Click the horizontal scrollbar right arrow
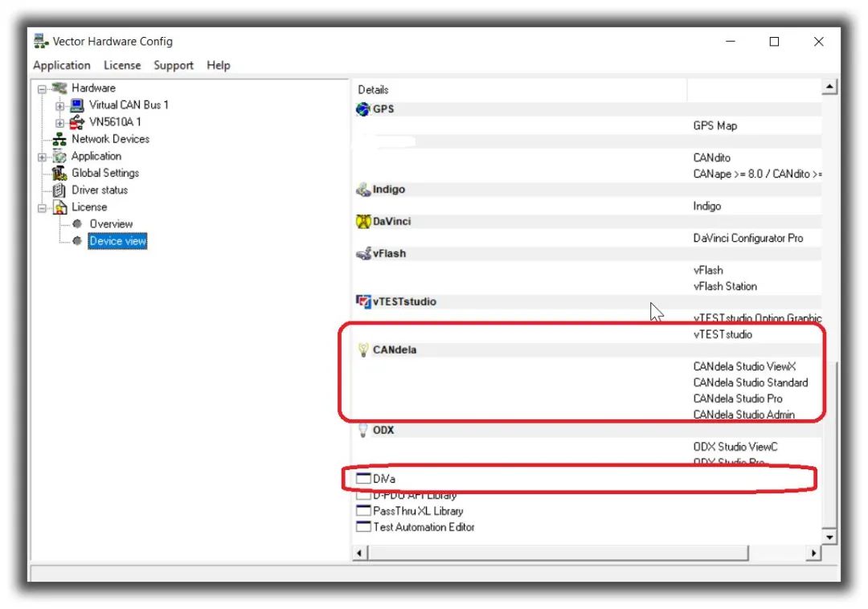 pyautogui.click(x=813, y=553)
